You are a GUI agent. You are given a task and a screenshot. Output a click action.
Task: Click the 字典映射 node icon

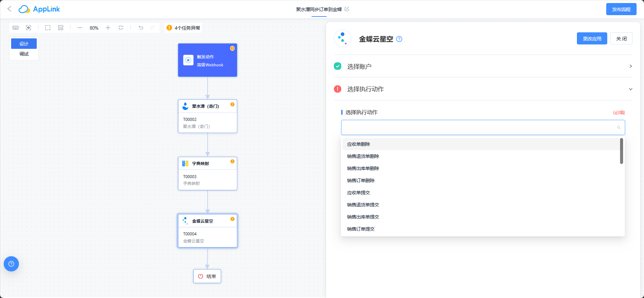coord(185,163)
